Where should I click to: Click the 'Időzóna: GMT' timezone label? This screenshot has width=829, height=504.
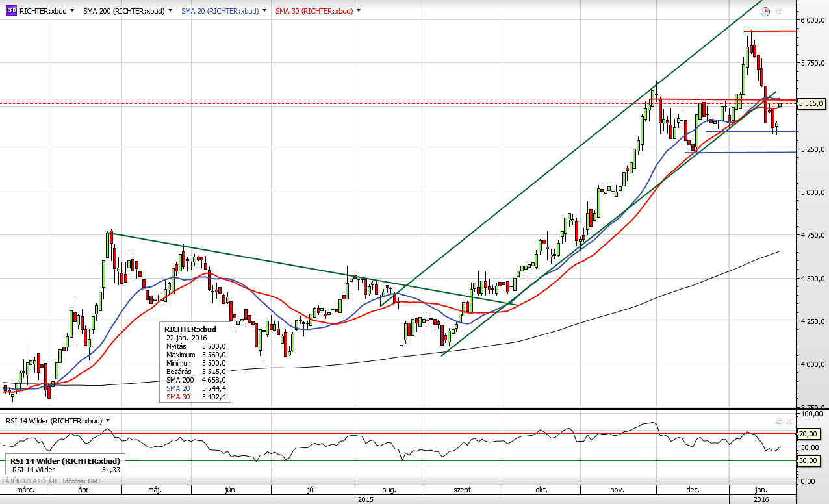point(82,481)
